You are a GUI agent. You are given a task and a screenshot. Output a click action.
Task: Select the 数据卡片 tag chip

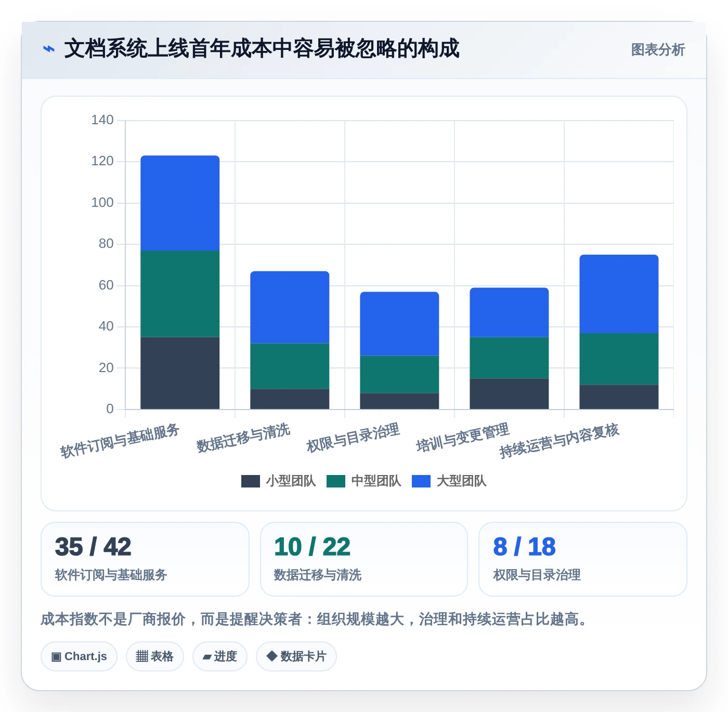296,656
